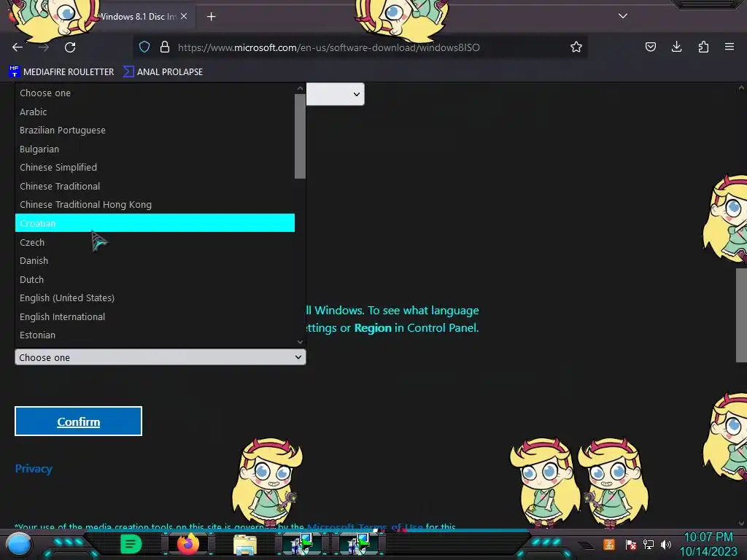
Task: Open green notes app in taskbar
Action: (x=131, y=544)
